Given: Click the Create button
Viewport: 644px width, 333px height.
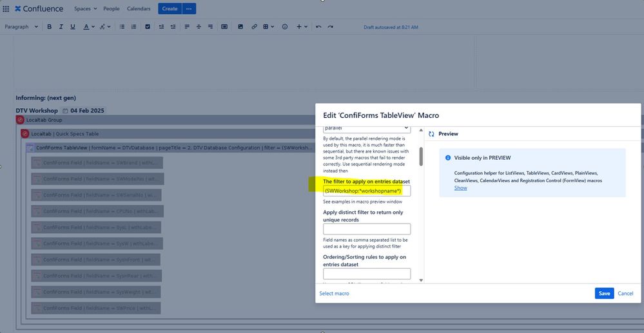Looking at the screenshot, I should pos(170,8).
